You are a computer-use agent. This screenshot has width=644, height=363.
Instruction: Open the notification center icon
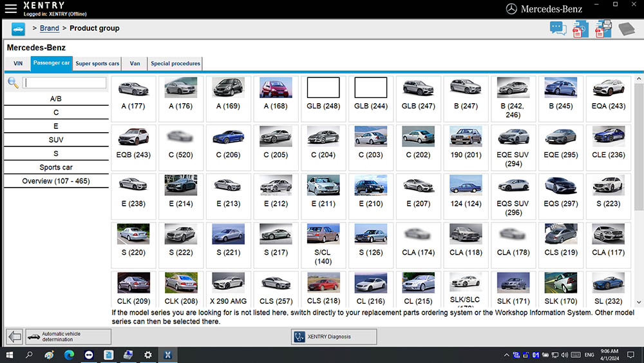click(x=631, y=355)
